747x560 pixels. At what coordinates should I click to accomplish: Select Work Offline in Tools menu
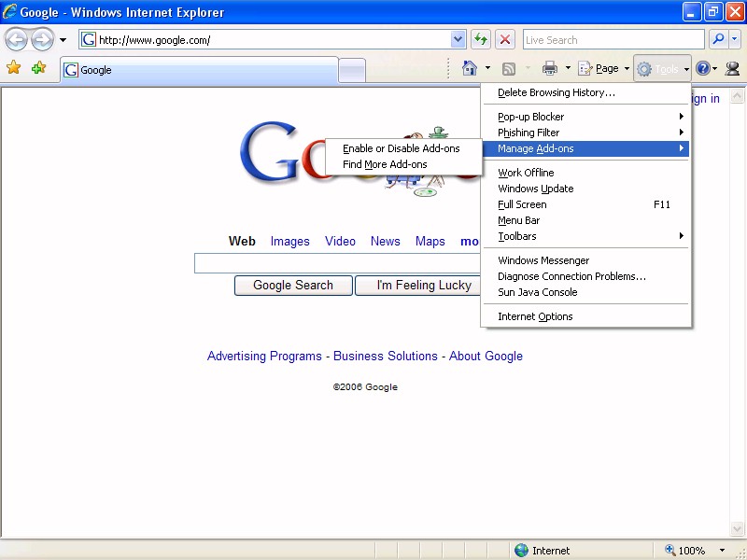[x=586, y=173]
